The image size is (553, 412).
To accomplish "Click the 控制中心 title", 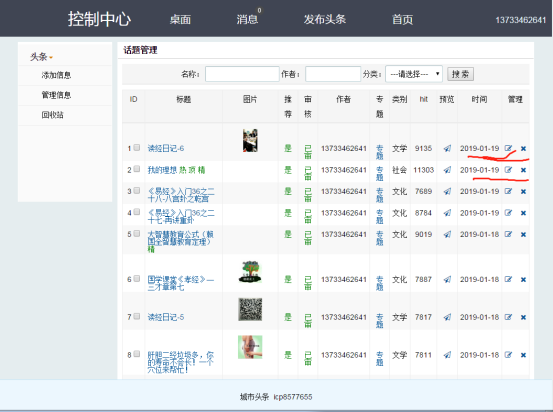I will point(99,19).
